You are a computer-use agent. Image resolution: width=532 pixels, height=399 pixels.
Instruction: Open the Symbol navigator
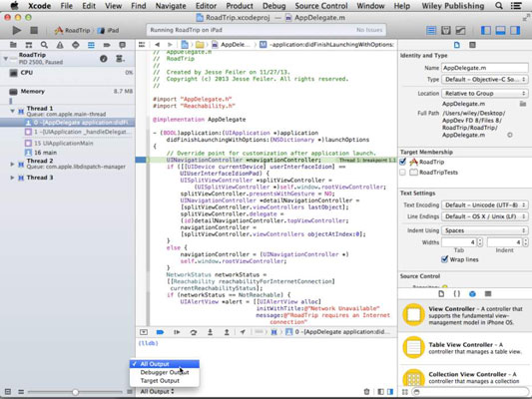(x=29, y=45)
